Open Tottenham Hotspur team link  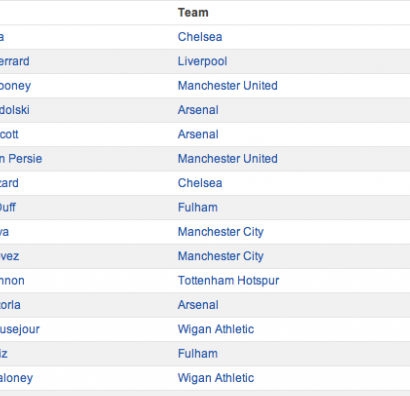pyautogui.click(x=228, y=281)
